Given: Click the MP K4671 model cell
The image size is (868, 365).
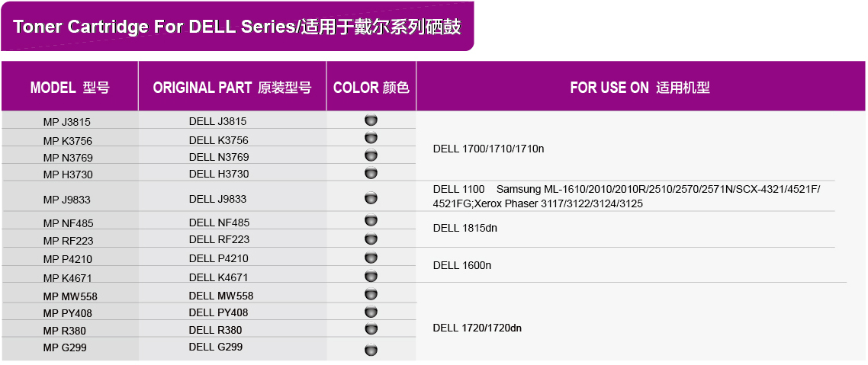Looking at the screenshot, I should pos(67,278).
